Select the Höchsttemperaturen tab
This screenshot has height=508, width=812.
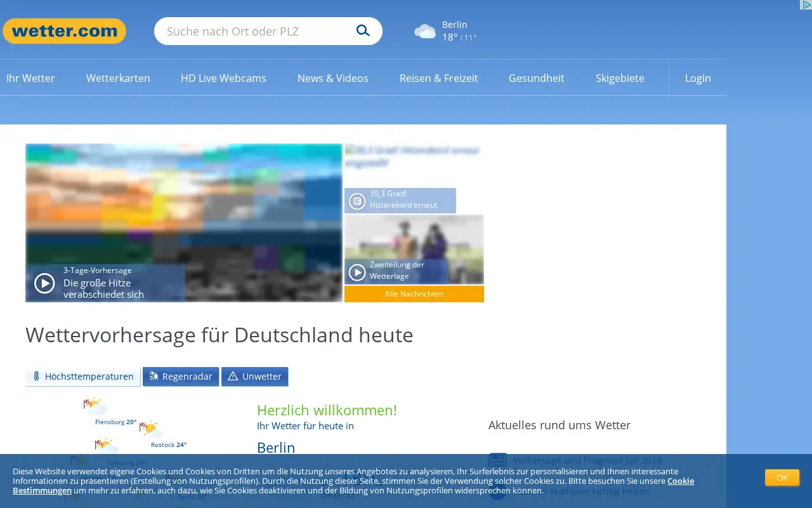click(82, 377)
